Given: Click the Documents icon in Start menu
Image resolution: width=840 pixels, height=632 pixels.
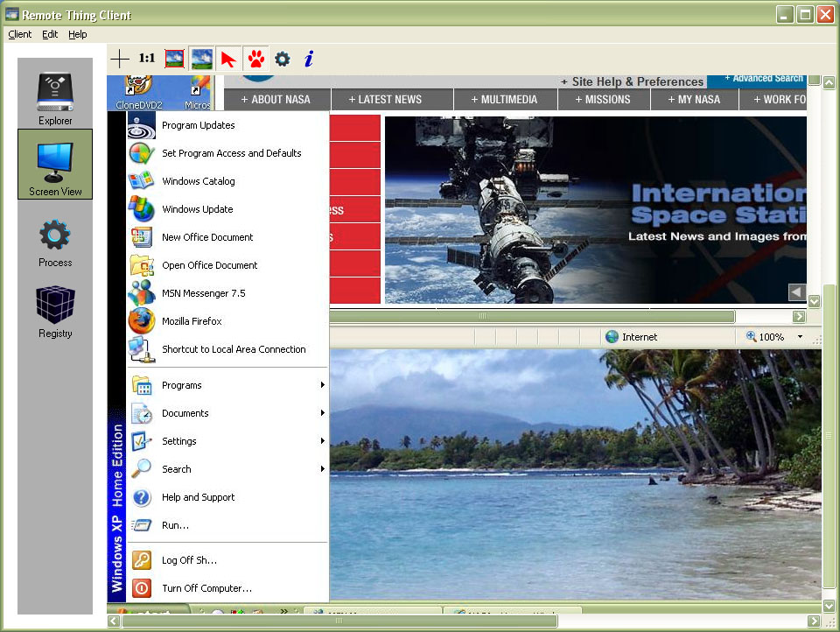Looking at the screenshot, I should (x=142, y=413).
